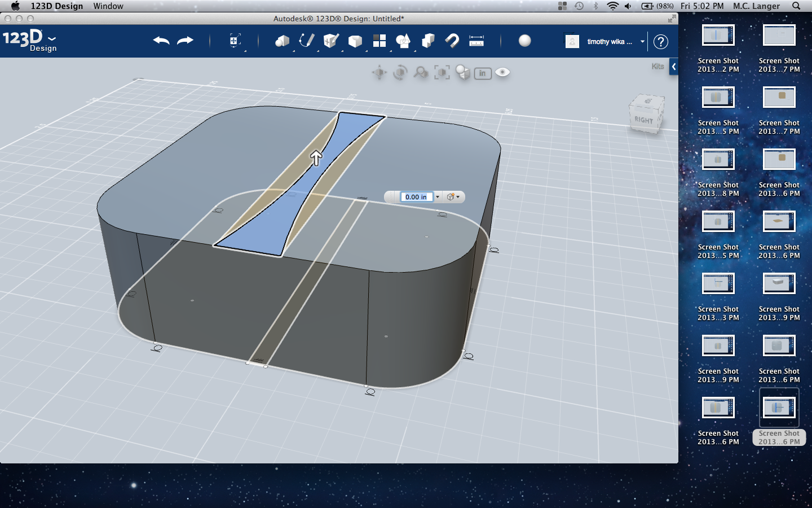The height and width of the screenshot is (508, 812).
Task: Open the distance value dropdown arrow
Action: coord(438,197)
